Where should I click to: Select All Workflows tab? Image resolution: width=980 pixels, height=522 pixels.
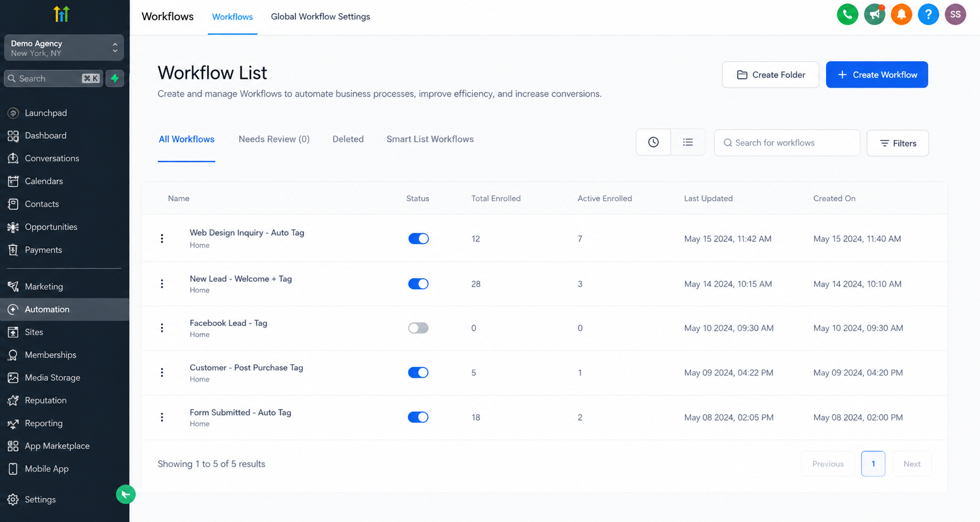coord(187,140)
